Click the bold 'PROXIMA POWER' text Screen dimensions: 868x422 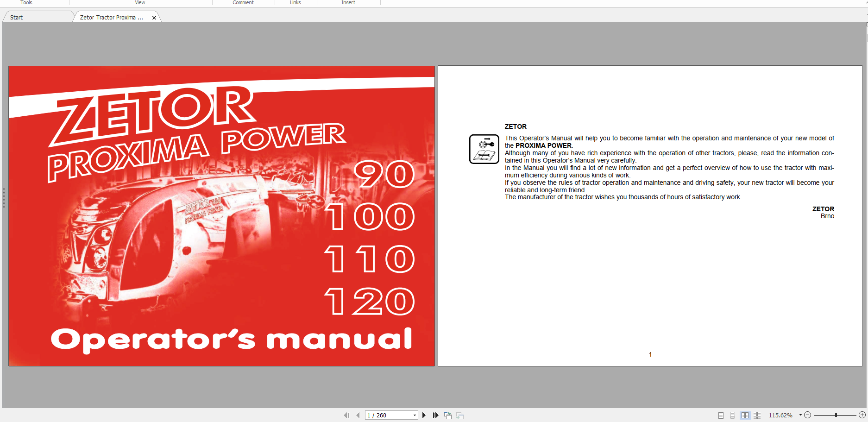click(x=543, y=145)
